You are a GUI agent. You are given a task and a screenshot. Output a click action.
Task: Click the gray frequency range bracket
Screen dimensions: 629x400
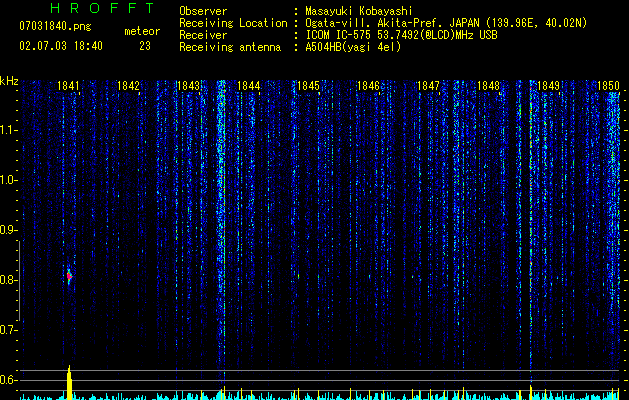click(19, 281)
